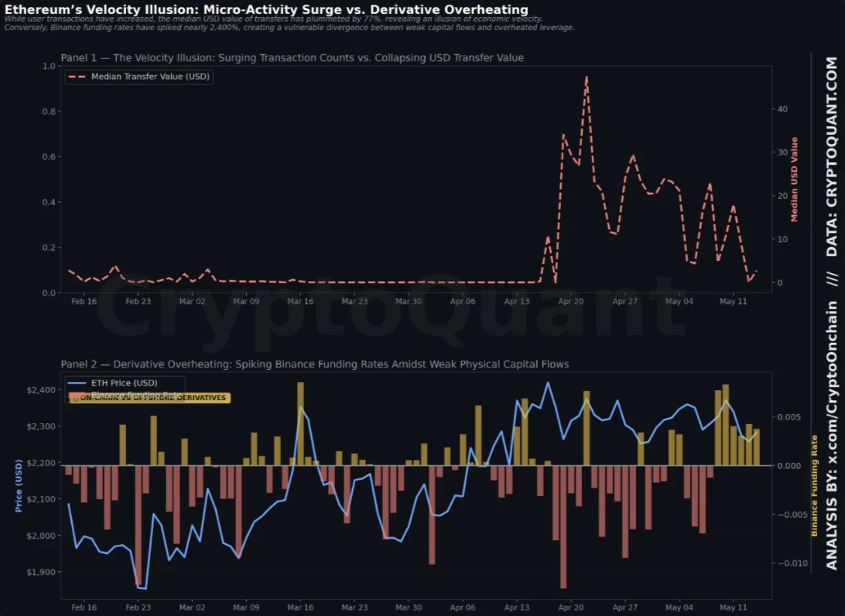The width and height of the screenshot is (845, 616).
Task: Click the 'Median Transfer Value (USD)' legend label
Action: pos(150,77)
